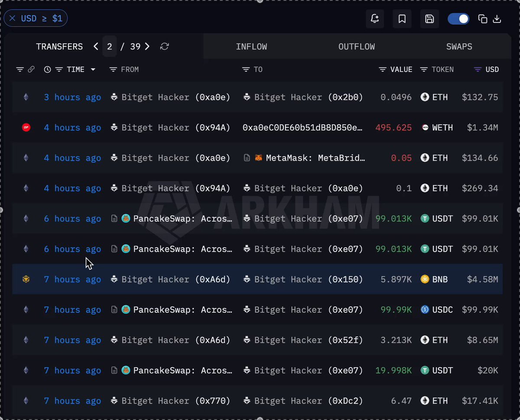
Task: Click the save floppy disk icon
Action: (429, 19)
